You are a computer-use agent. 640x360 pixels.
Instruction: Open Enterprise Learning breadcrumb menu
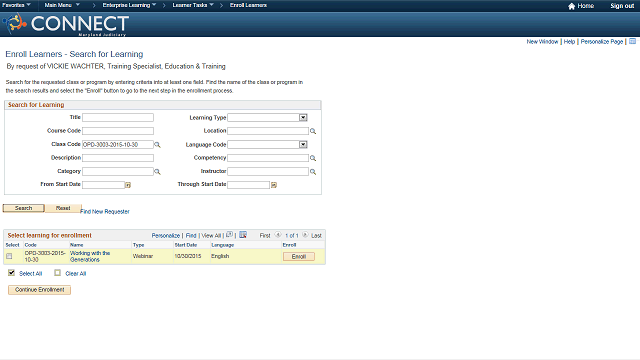point(129,5)
